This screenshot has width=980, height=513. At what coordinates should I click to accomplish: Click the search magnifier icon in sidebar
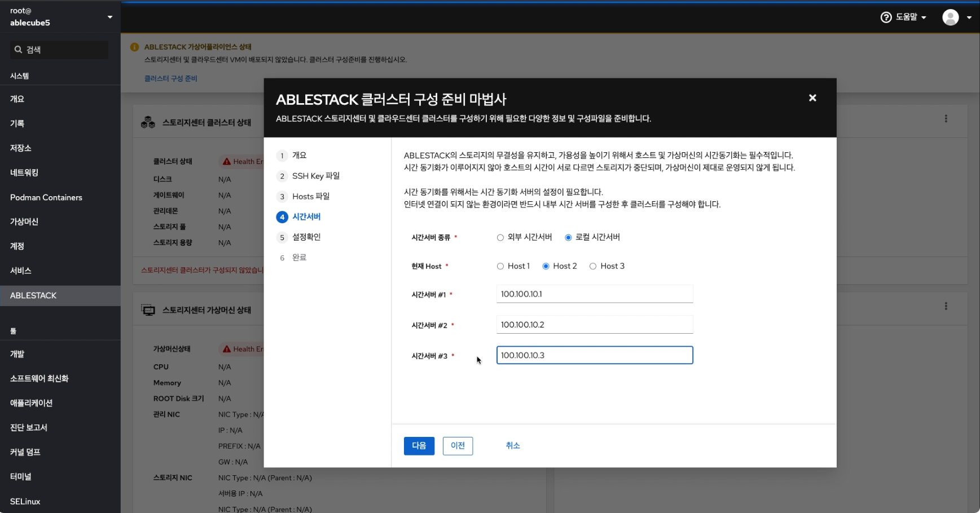click(18, 50)
